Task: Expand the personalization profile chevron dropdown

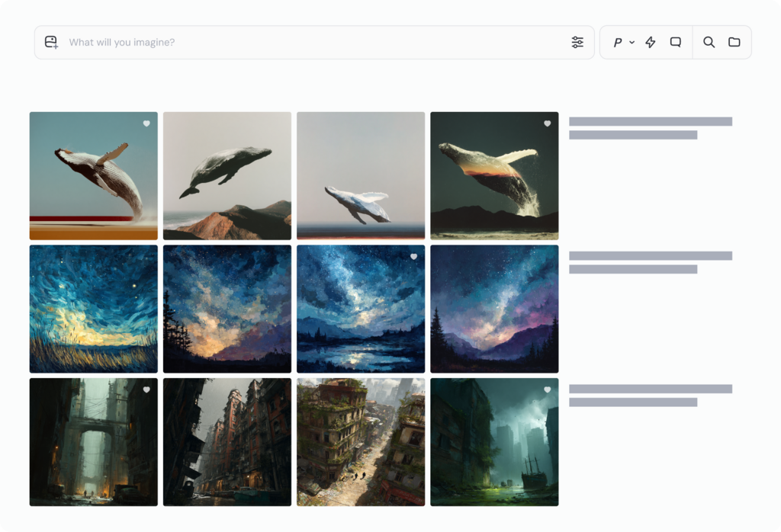Action: tap(631, 42)
